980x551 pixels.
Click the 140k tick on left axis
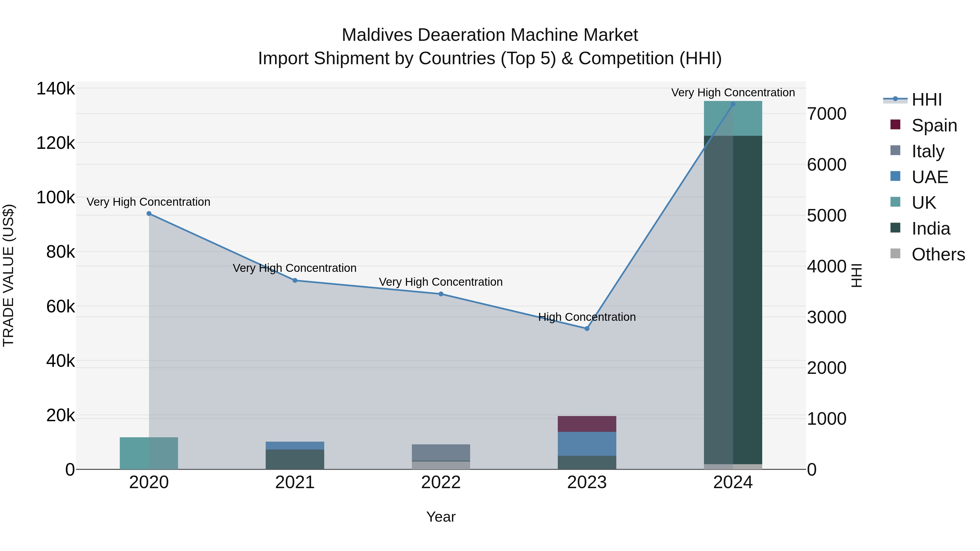[56, 89]
